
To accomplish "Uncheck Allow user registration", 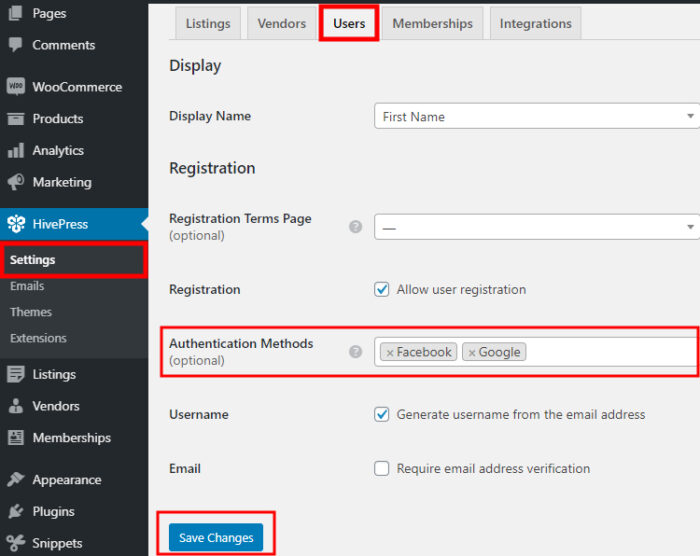I will pos(382,289).
